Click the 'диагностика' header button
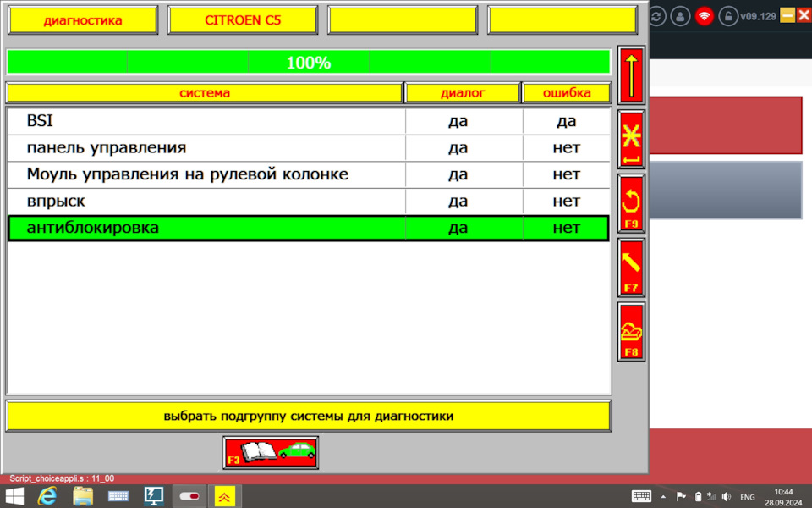 [83, 20]
